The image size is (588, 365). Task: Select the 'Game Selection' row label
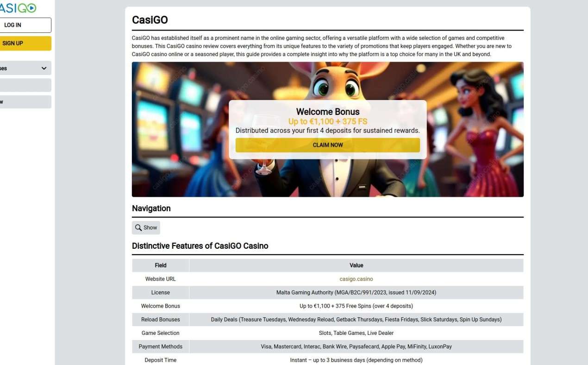pos(161,333)
